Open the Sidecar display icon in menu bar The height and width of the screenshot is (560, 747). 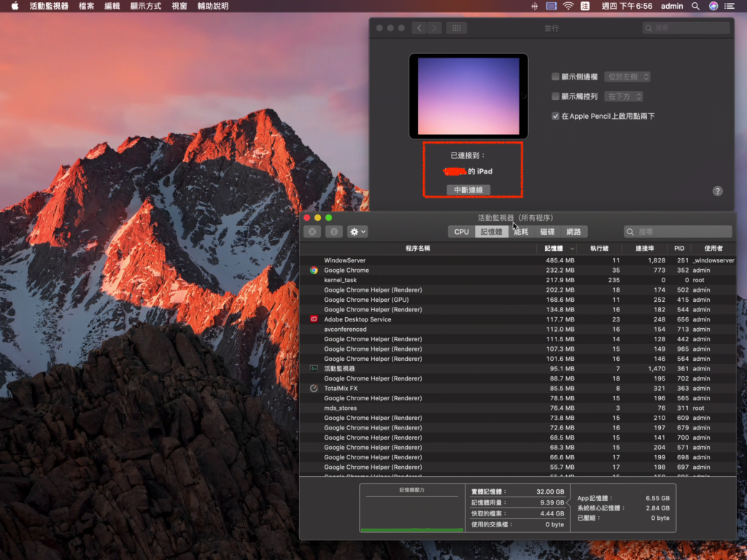551,6
